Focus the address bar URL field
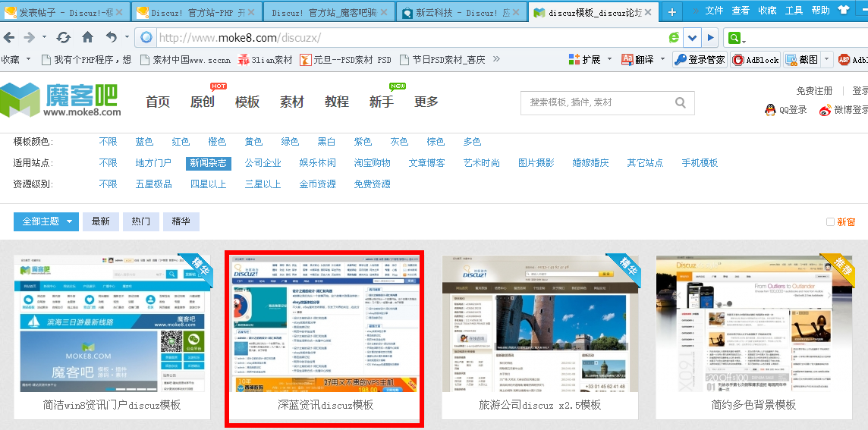 pyautogui.click(x=410, y=38)
